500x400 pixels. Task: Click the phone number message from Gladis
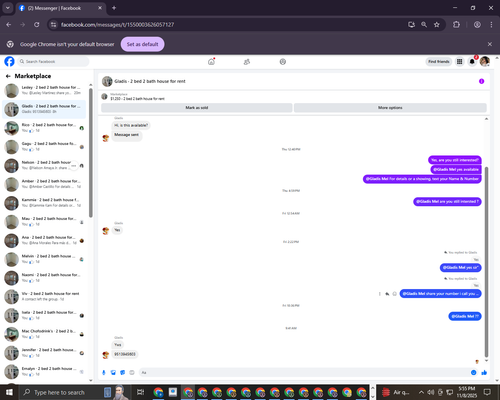[125, 354]
